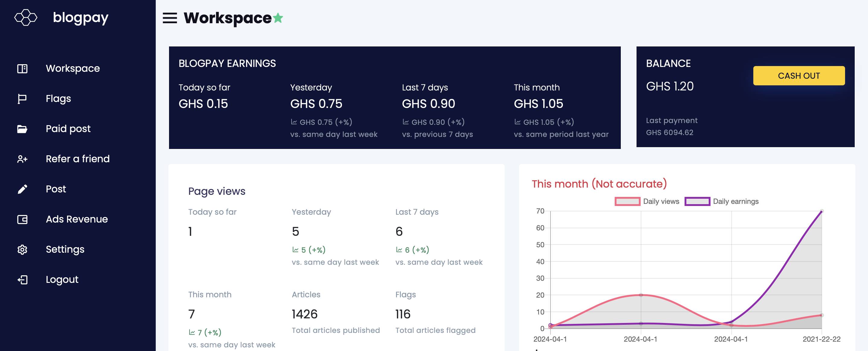Image resolution: width=868 pixels, height=351 pixels.
Task: Click vs. same period last year text
Action: point(561,134)
